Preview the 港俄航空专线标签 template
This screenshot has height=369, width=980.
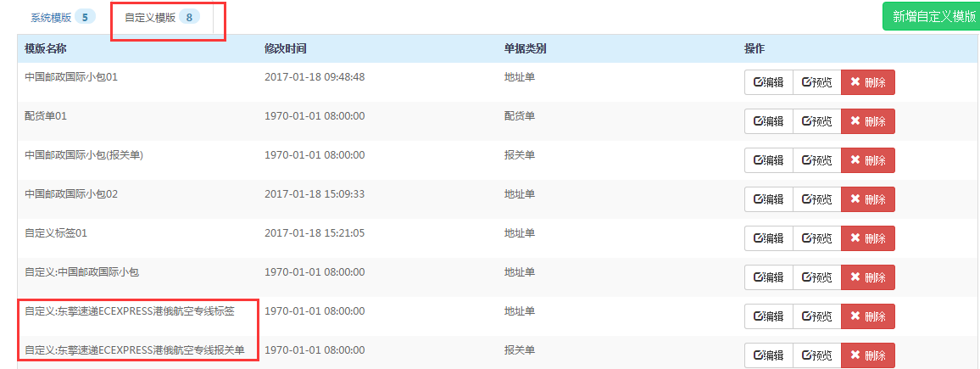[x=816, y=316]
